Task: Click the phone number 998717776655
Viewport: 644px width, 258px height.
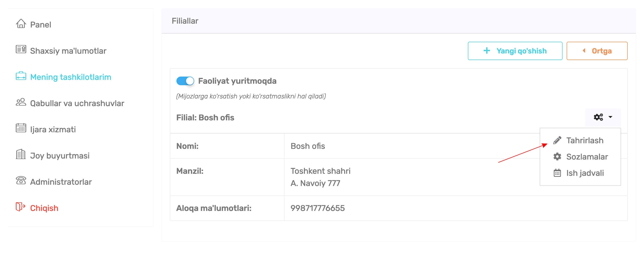Action: [317, 208]
